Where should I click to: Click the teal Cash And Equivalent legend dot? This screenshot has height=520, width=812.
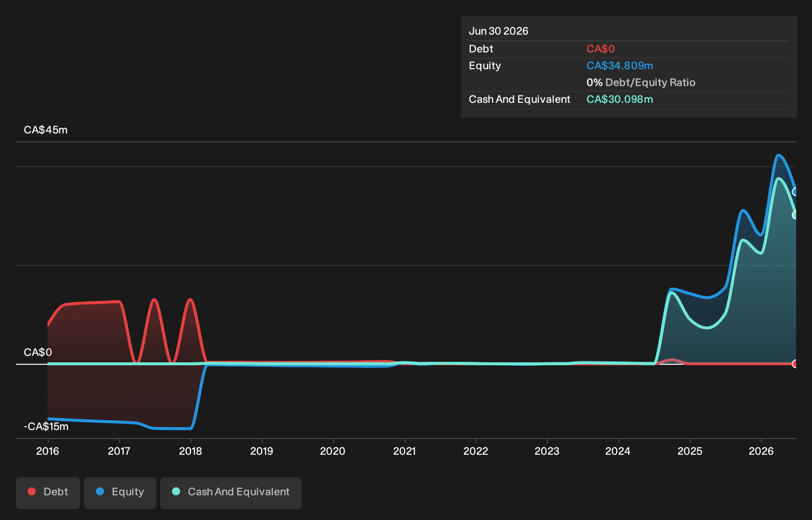176,491
